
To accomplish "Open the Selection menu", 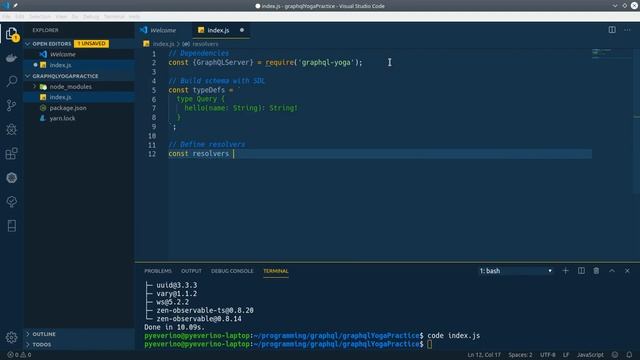I will pos(40,16).
